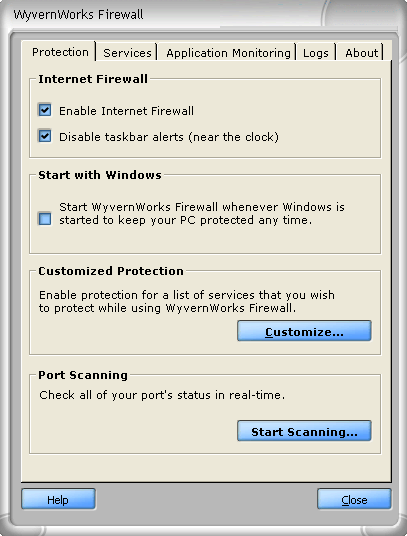Screen dimensions: 407x536
Task: Open the Customize... protection dialog
Action: tap(304, 331)
